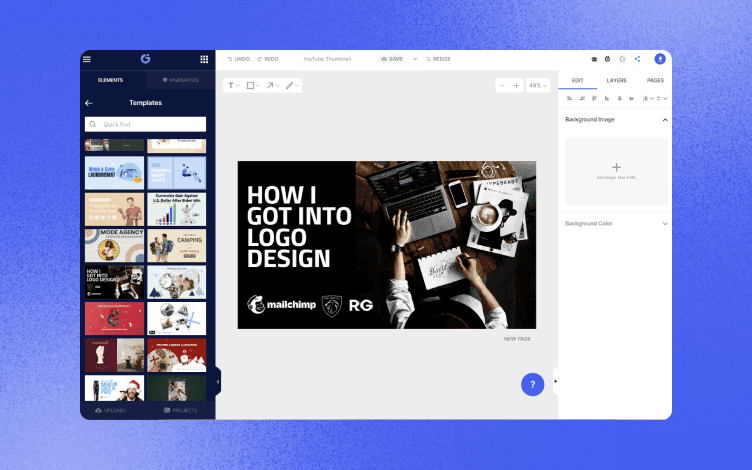This screenshot has height=470, width=752.
Task: Select the How I Got Into Logo Design thumbnail
Action: [114, 282]
